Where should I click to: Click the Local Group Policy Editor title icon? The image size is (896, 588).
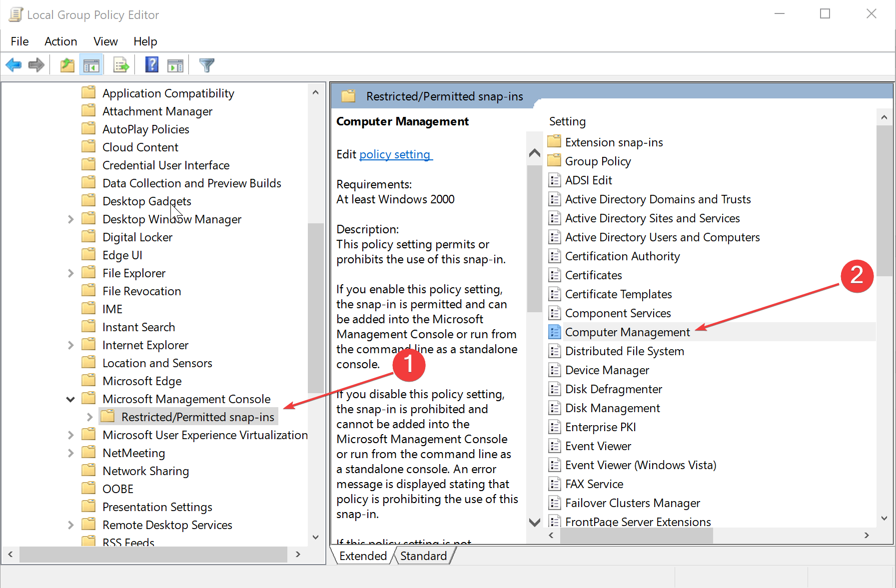point(16,14)
